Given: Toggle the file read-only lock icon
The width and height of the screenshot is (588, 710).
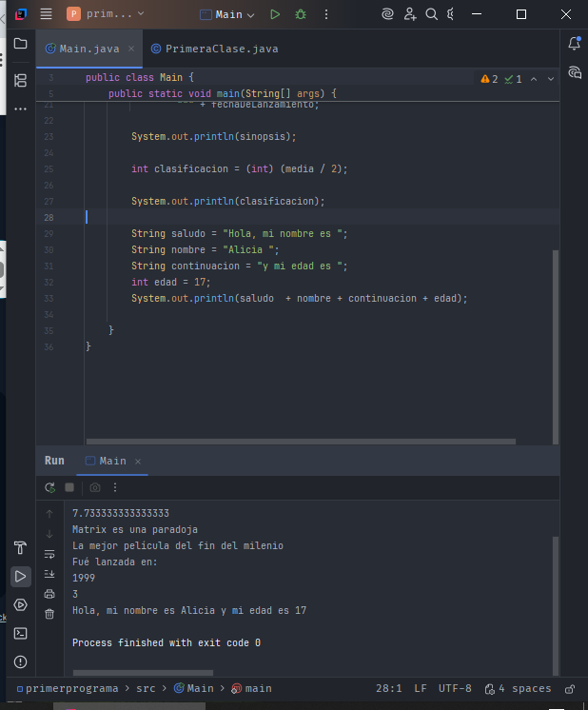Looking at the screenshot, I should tap(570, 688).
